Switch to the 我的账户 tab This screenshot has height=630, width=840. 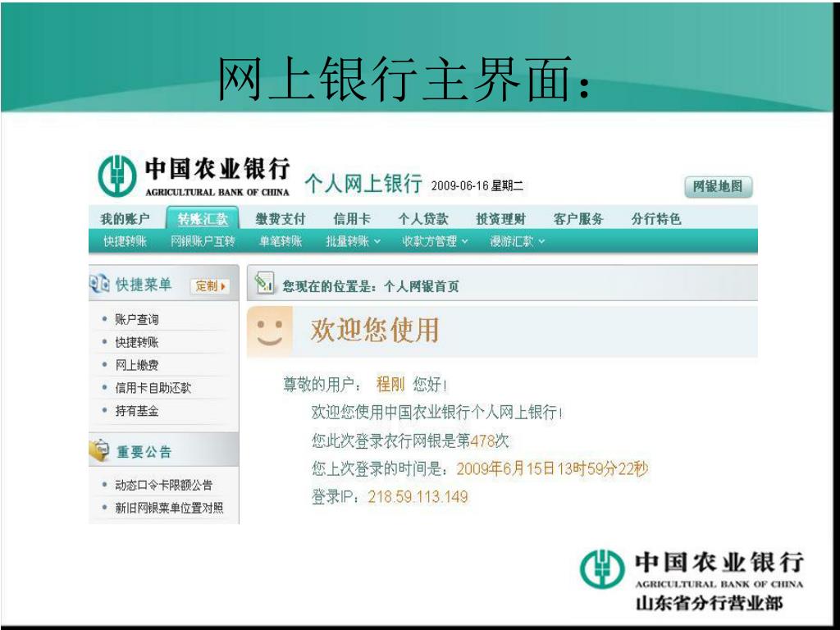click(x=125, y=218)
